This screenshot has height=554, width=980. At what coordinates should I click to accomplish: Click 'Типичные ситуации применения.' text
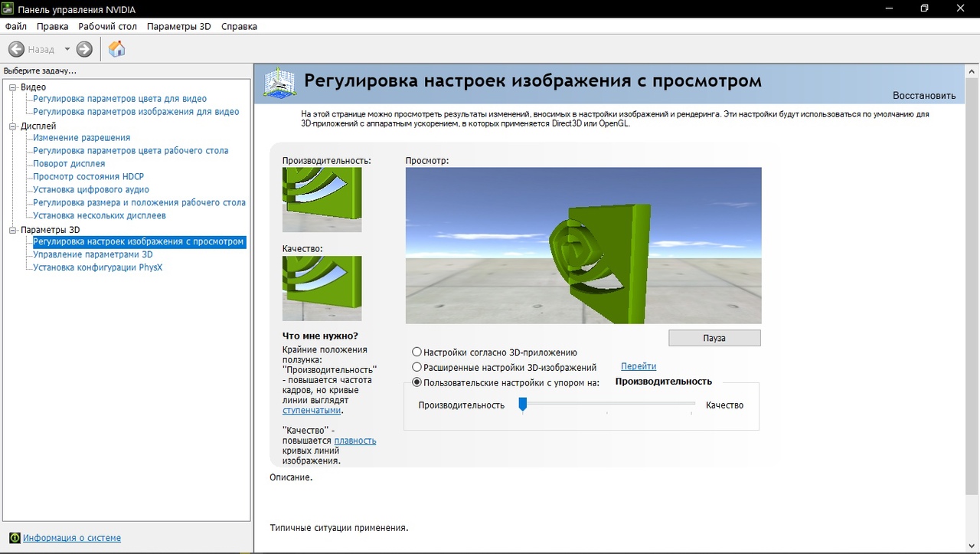pyautogui.click(x=339, y=528)
